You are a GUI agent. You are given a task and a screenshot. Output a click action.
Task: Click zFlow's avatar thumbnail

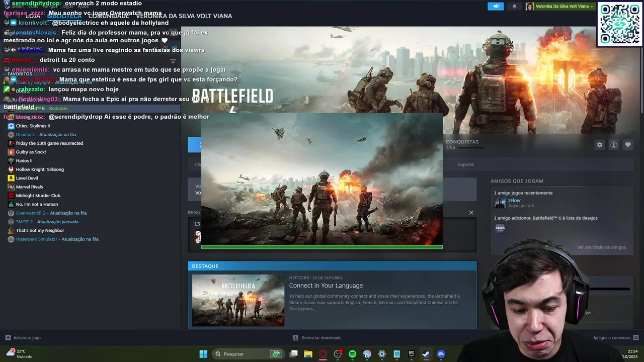pyautogui.click(x=500, y=203)
